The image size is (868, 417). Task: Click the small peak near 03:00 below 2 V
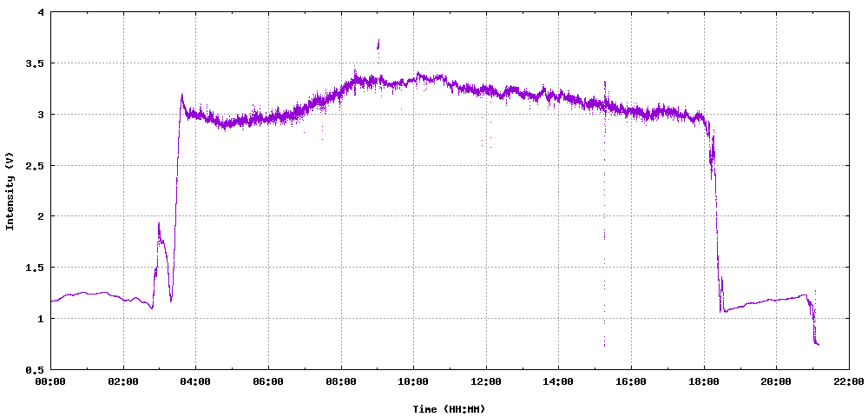coord(159,226)
